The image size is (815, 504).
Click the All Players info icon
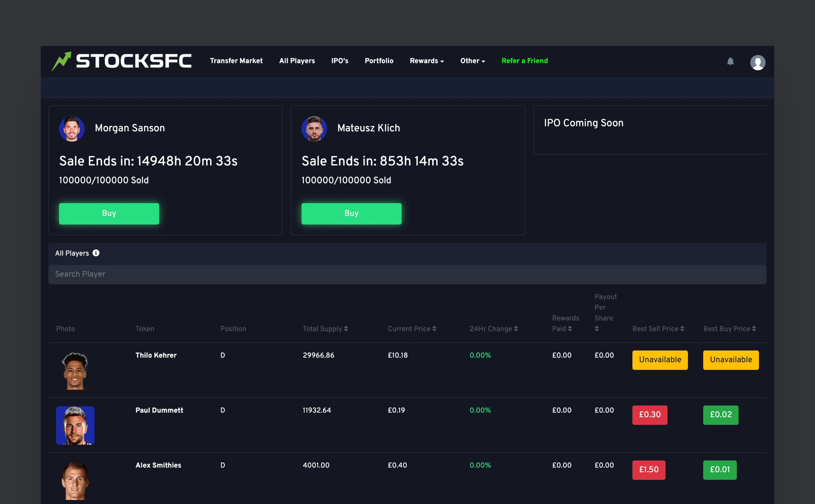click(96, 253)
